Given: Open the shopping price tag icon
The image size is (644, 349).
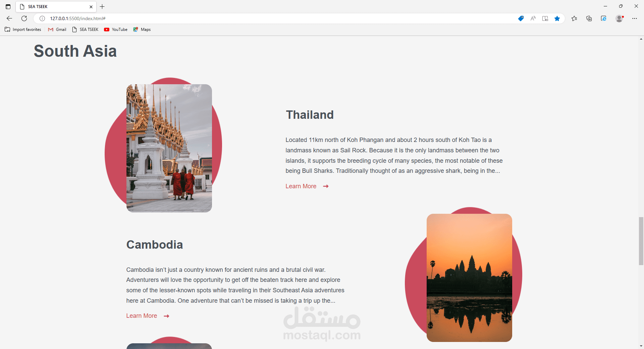Looking at the screenshot, I should click(x=521, y=18).
